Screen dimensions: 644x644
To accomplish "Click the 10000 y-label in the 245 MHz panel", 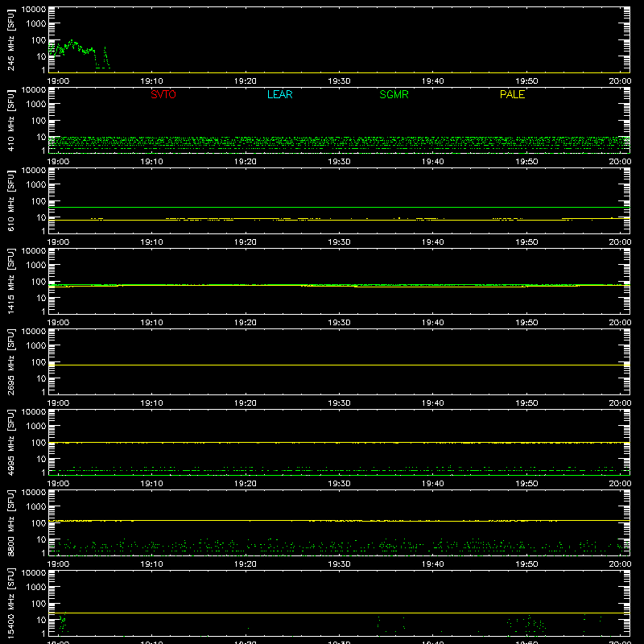I will pos(34,10).
